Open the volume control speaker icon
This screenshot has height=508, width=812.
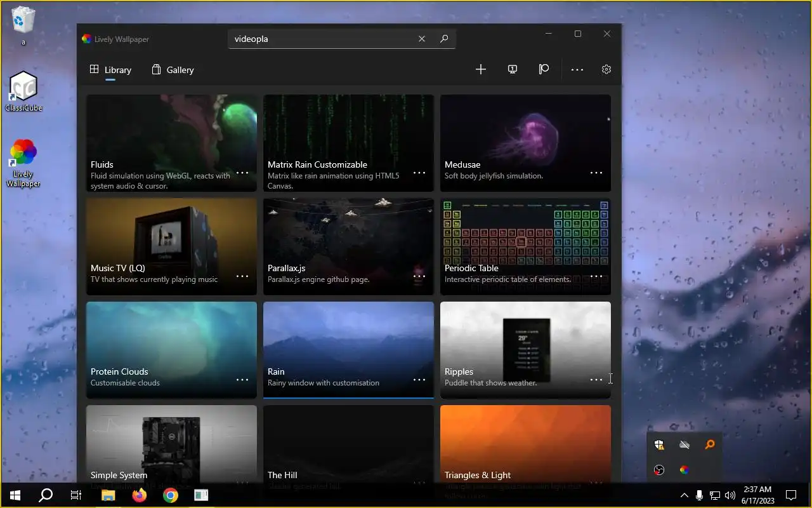tap(730, 495)
